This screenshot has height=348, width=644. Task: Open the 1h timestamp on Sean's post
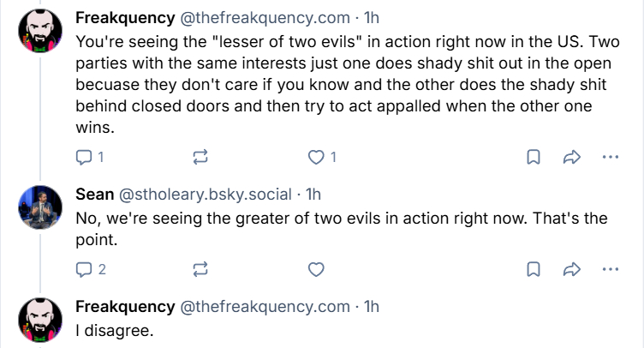tap(313, 194)
